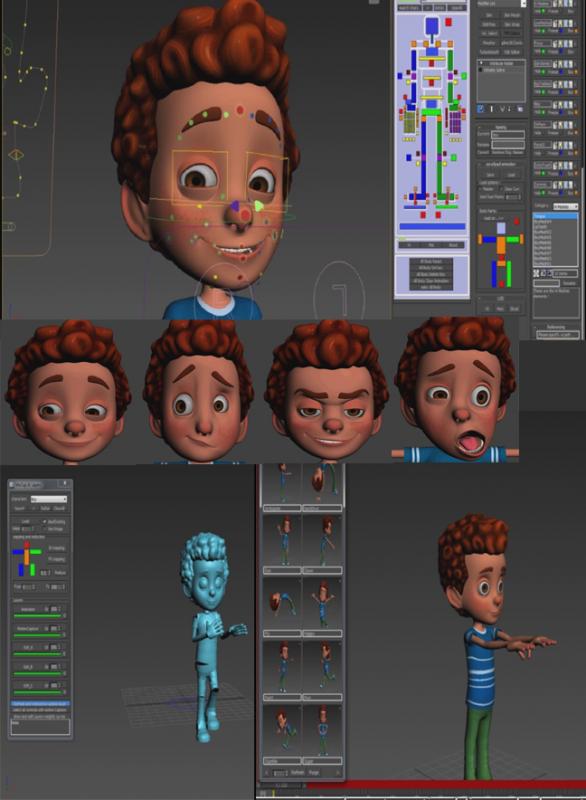Pick the olive left-hand finger grid
This screenshot has width=586, height=800.
(410, 122)
